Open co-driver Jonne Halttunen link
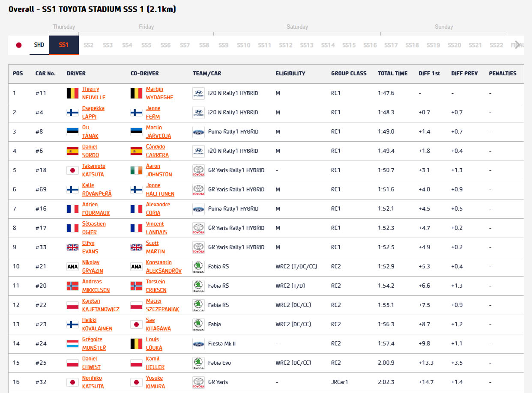Image resolution: width=532 pixels, height=393 pixels. coord(160,190)
